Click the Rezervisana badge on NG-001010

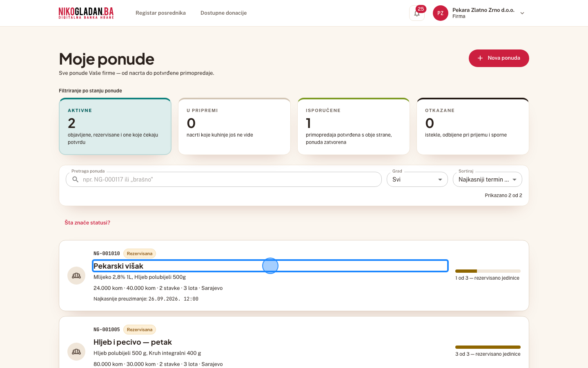tap(140, 254)
